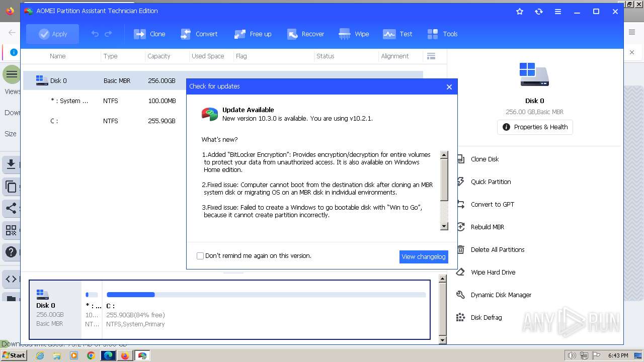Sort by Capacity column header
This screenshot has height=362, width=644.
[x=158, y=56]
